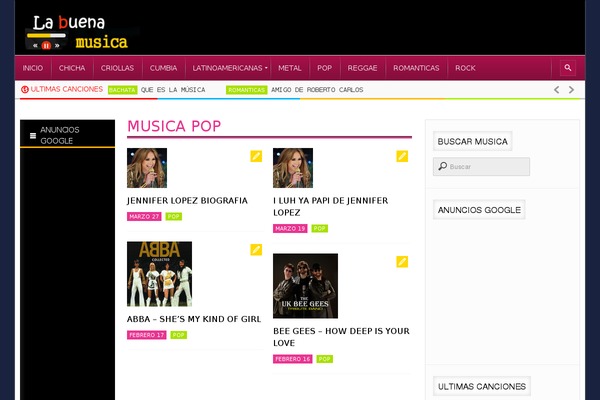
Task: Open the Chicha category
Action: [72, 68]
